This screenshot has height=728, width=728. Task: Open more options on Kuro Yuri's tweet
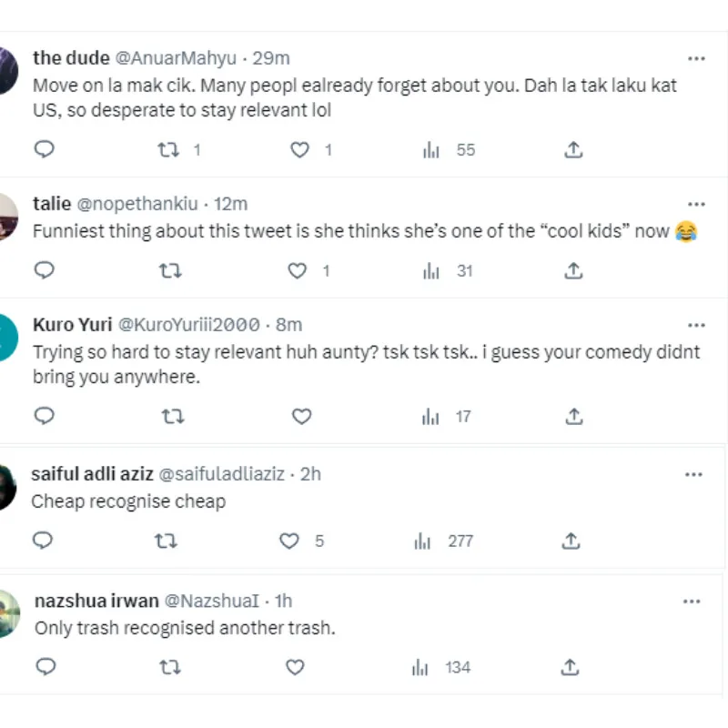(696, 325)
